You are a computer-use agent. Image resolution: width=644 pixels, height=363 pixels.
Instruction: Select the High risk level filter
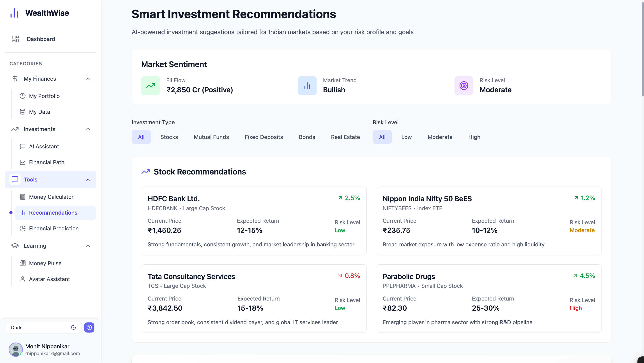tap(474, 137)
